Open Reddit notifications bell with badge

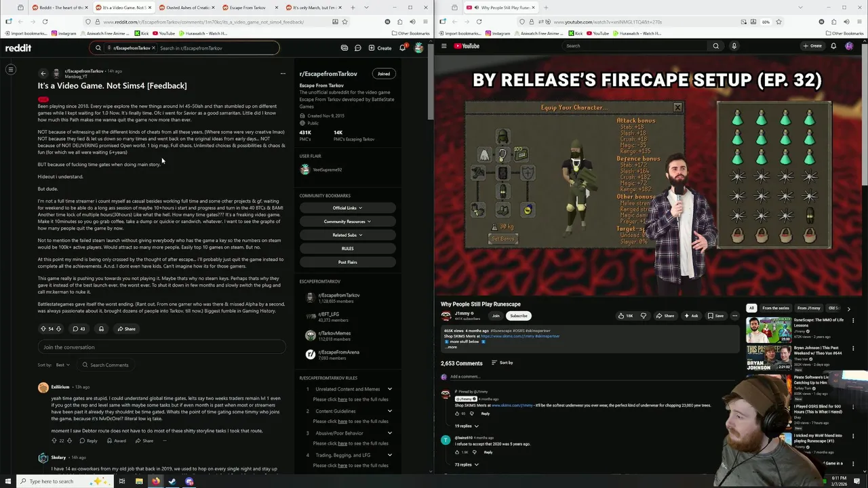click(402, 47)
